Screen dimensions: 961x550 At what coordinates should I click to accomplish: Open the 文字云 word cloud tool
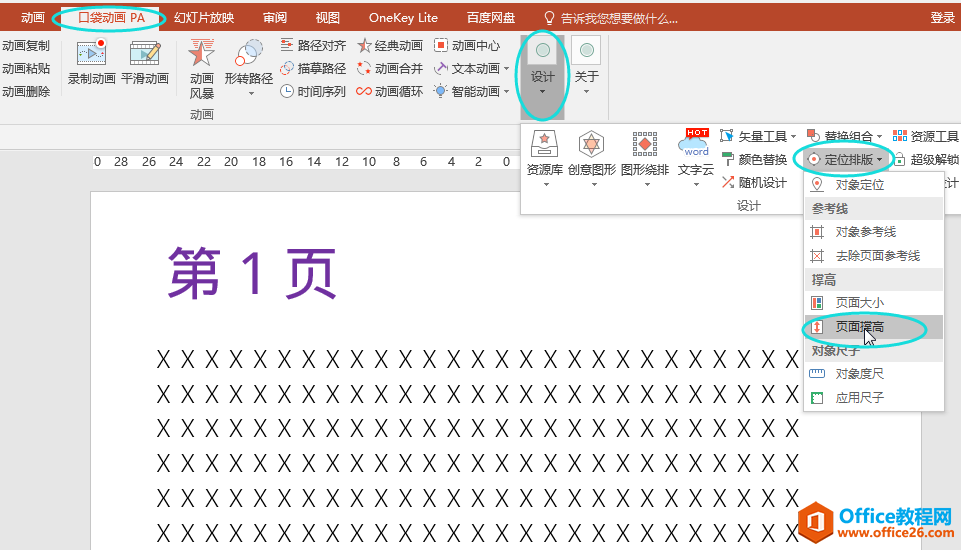pos(696,147)
